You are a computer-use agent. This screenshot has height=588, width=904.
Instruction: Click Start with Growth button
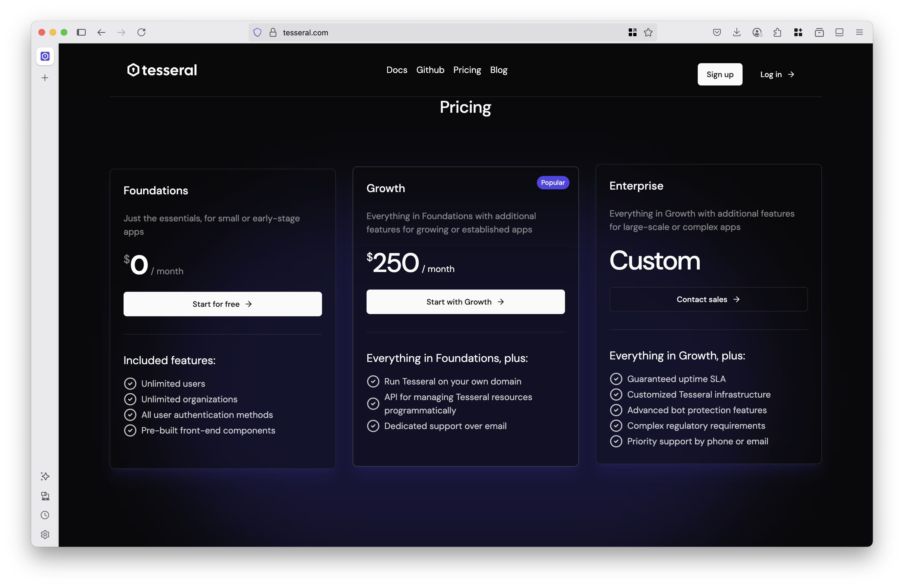465,302
